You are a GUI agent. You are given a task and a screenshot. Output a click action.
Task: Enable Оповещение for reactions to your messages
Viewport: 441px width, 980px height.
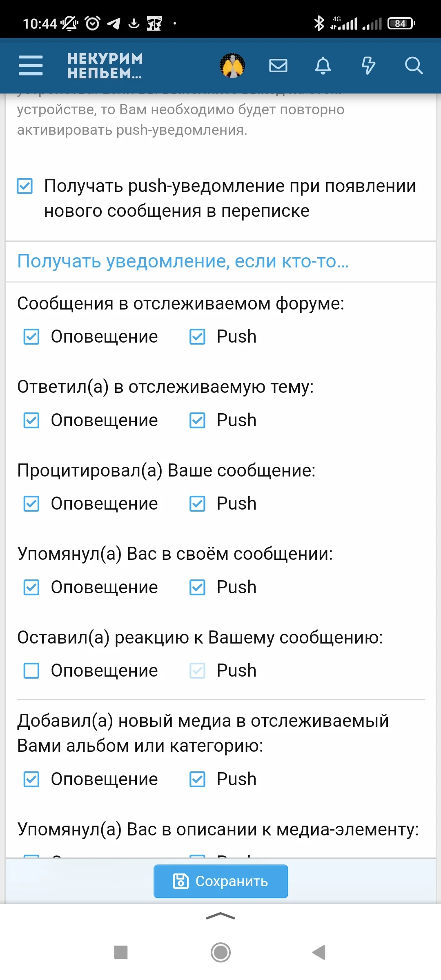tap(31, 670)
